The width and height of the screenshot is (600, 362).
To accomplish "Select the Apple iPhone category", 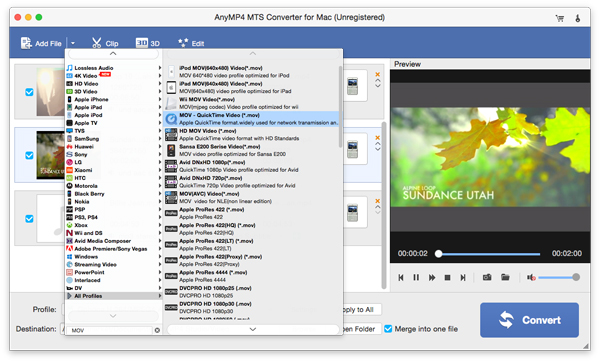I will point(114,99).
